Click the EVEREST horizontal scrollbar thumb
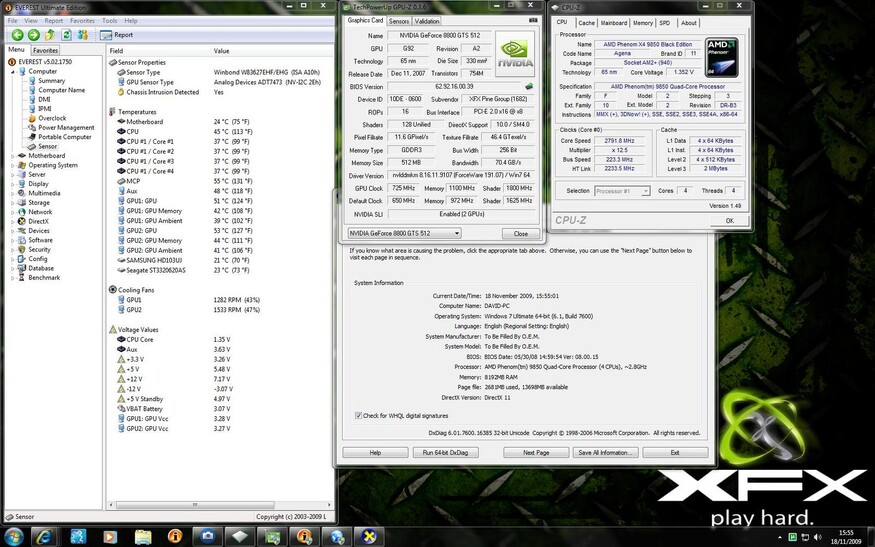Image resolution: width=875 pixels, height=547 pixels. pos(195,505)
